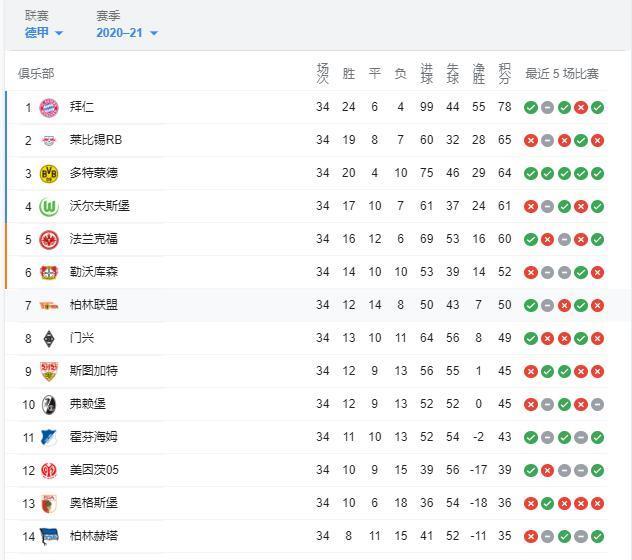Click the Borussia Dortmund BVB badge
Image resolution: width=632 pixels, height=560 pixels.
coord(49,174)
